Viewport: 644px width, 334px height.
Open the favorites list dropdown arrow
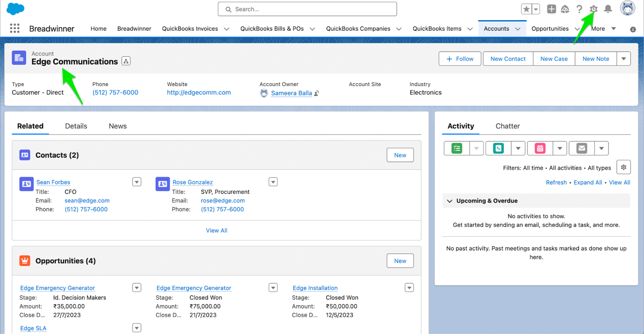click(536, 9)
